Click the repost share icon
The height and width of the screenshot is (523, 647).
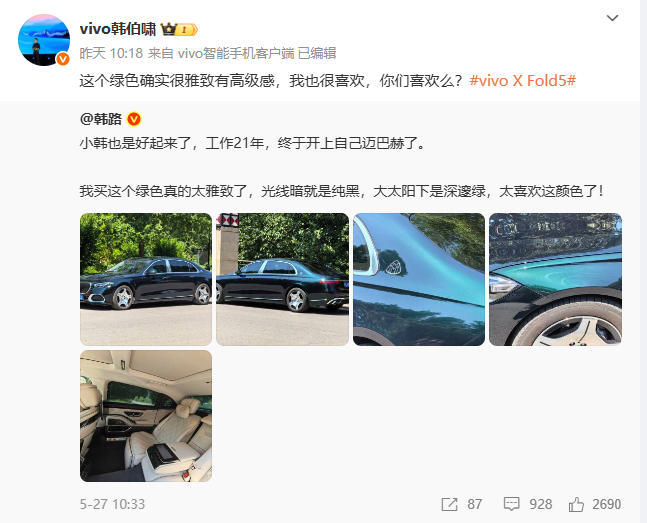(x=449, y=504)
